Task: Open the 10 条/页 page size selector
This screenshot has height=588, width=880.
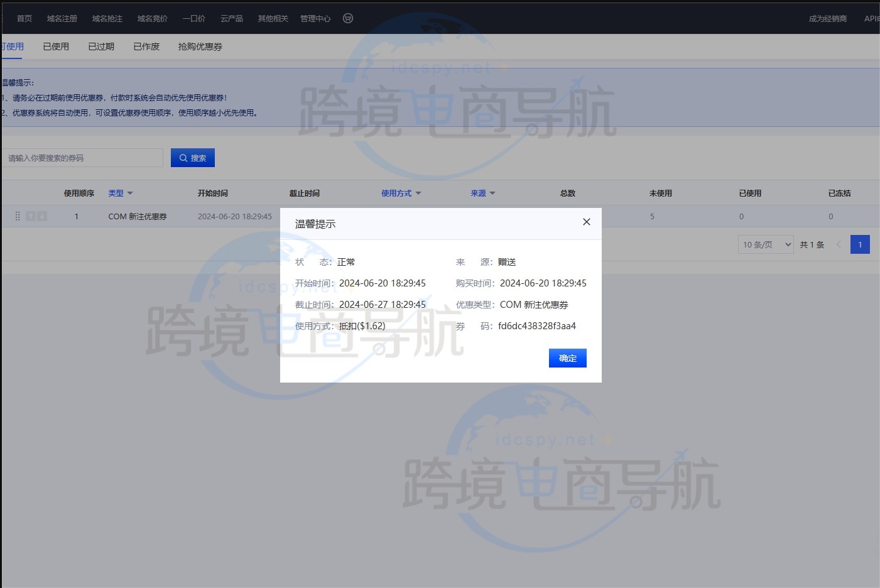Action: click(766, 244)
